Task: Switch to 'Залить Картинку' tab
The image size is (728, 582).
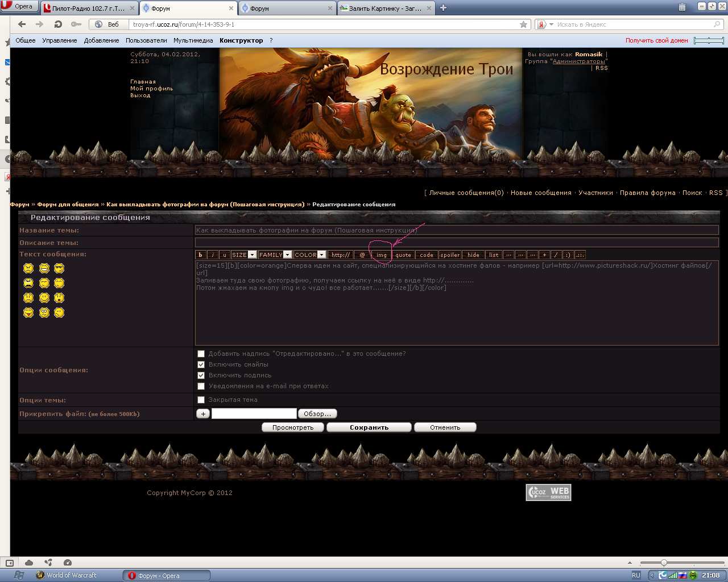Action: click(x=385, y=9)
